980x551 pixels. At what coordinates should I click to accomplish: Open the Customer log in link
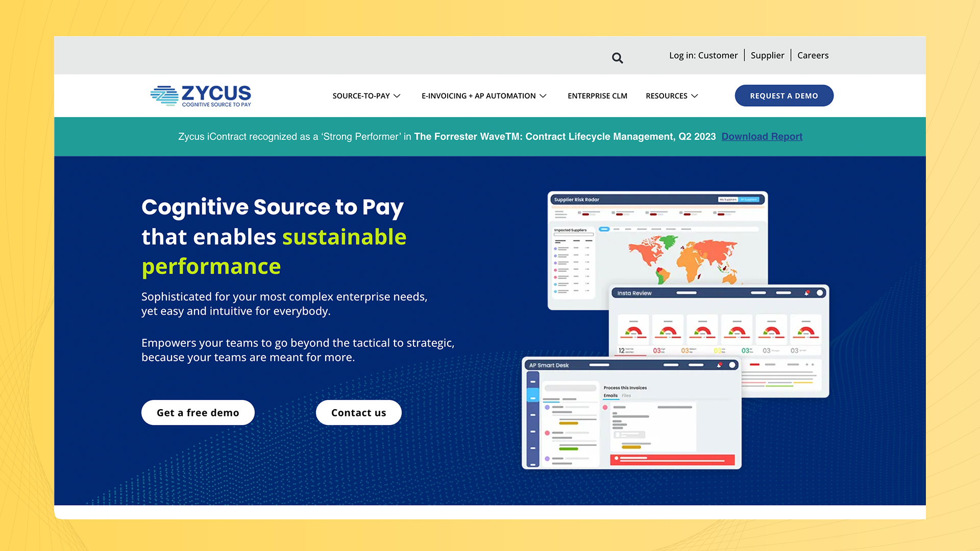718,55
